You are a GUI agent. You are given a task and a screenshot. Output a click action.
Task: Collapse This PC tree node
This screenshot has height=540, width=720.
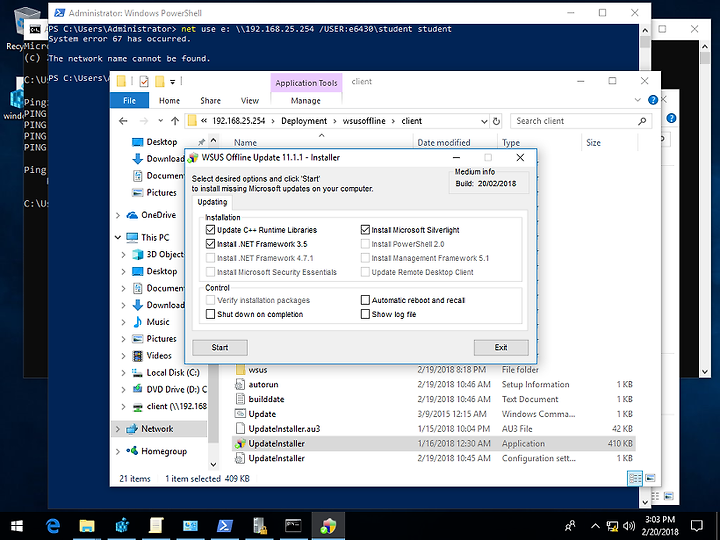coord(118,237)
